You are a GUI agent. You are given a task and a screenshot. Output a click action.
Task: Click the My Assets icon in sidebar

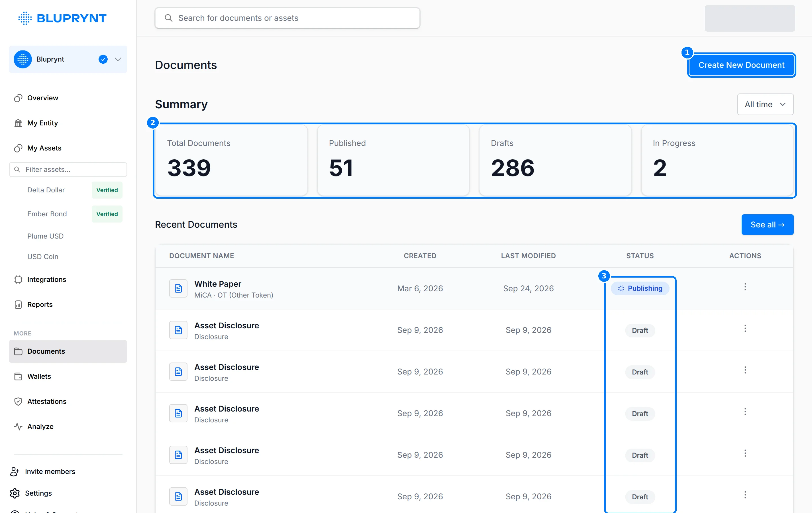(x=18, y=148)
